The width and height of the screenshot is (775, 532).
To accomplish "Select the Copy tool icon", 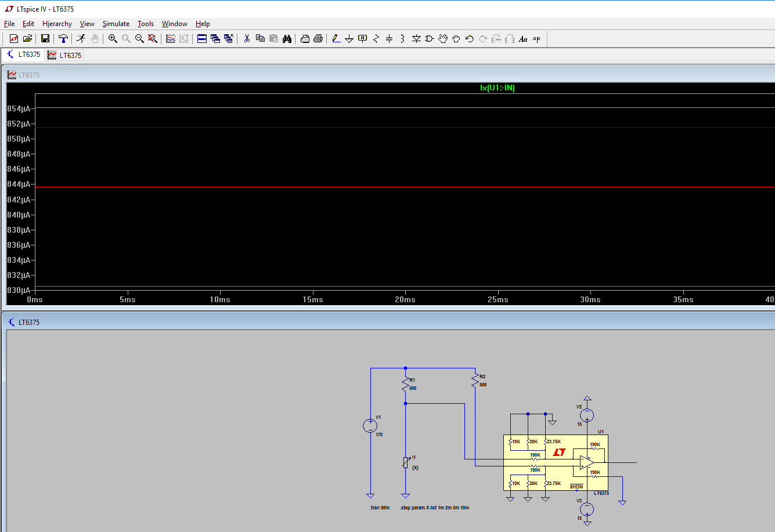I will click(260, 39).
